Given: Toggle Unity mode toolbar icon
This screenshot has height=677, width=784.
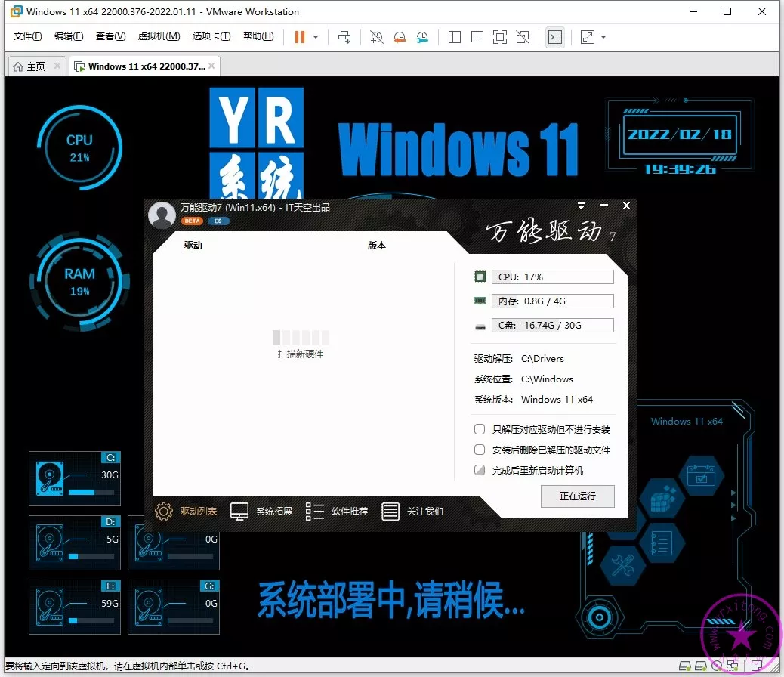Looking at the screenshot, I should tap(523, 37).
